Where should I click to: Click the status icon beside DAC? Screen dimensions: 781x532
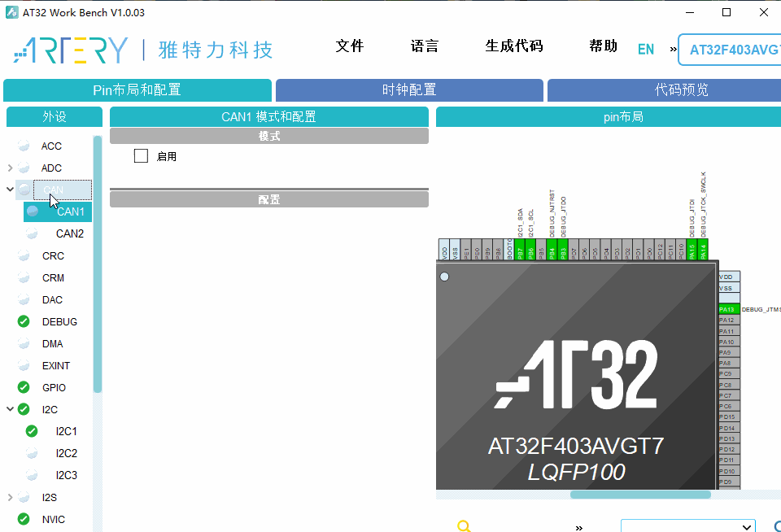[24, 299]
